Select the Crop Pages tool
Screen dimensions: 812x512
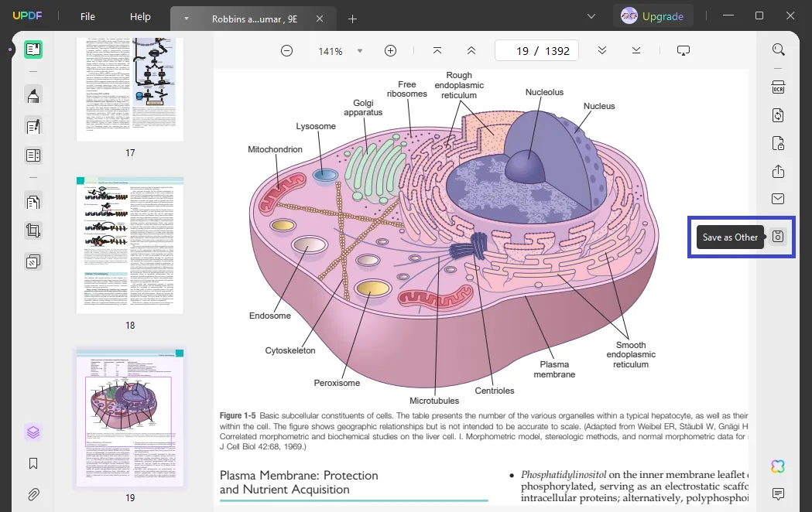click(33, 230)
